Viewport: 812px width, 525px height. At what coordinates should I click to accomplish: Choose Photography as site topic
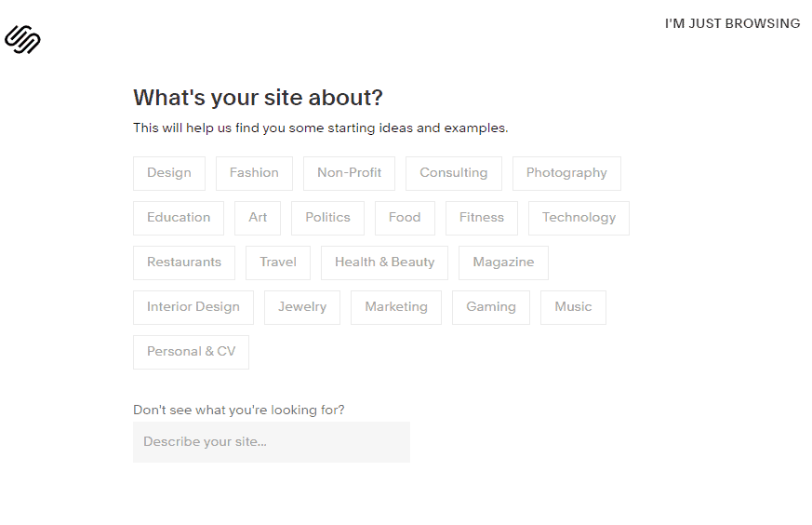tap(566, 173)
